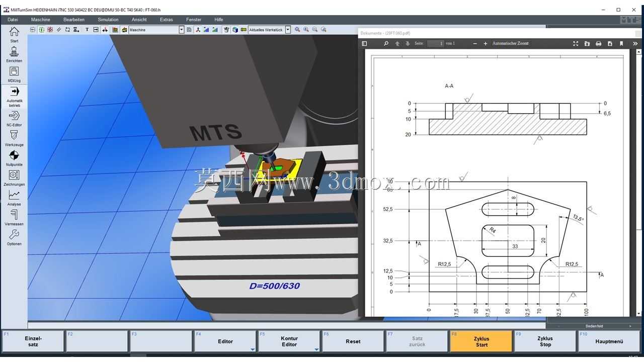Click the F4 Editor softkey

pyautogui.click(x=225, y=341)
